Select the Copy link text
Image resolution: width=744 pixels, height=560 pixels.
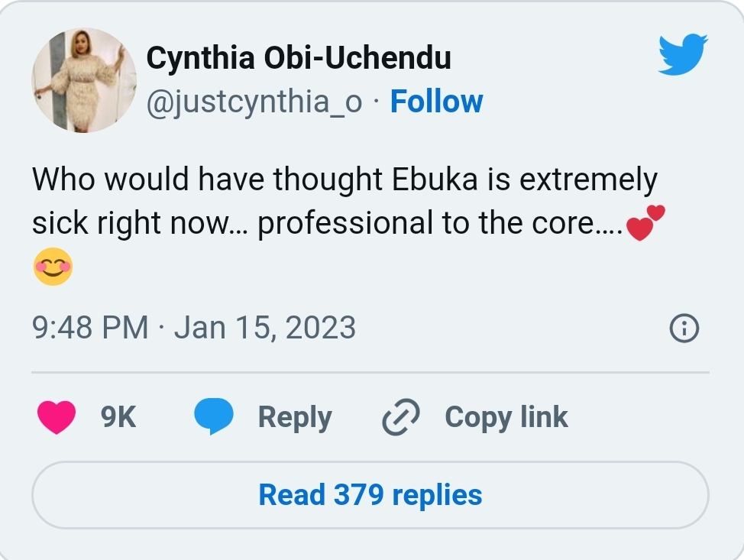(x=506, y=417)
